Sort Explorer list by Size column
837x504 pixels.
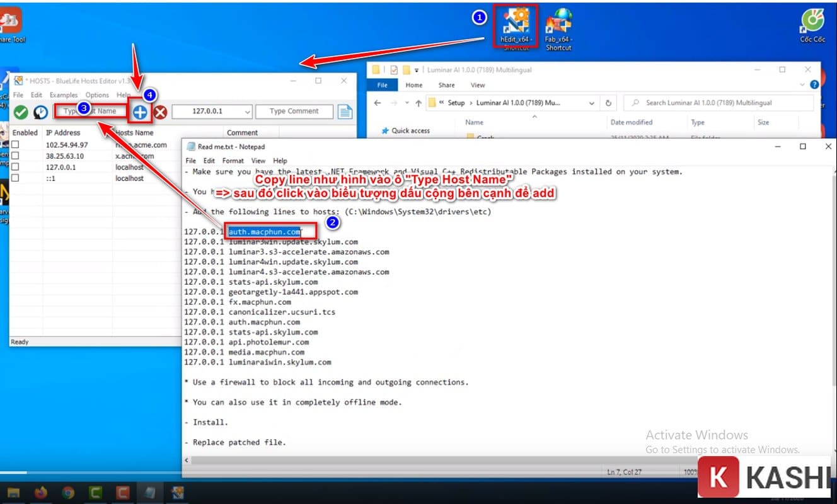click(763, 122)
